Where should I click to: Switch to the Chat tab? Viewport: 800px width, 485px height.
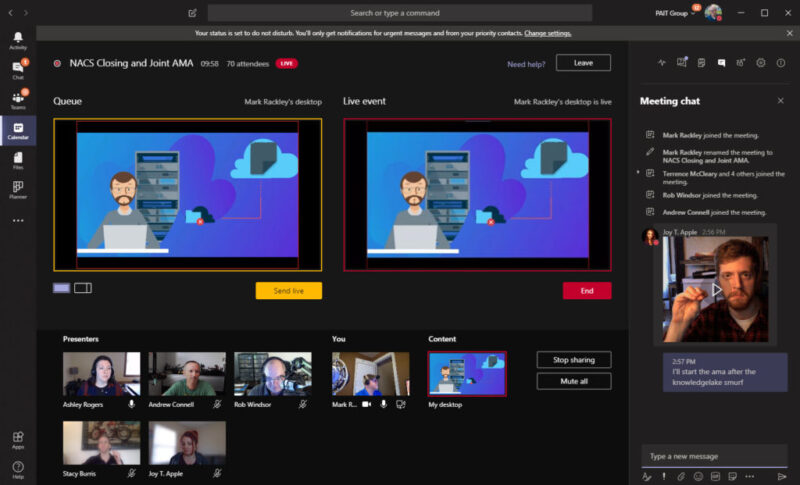click(18, 69)
